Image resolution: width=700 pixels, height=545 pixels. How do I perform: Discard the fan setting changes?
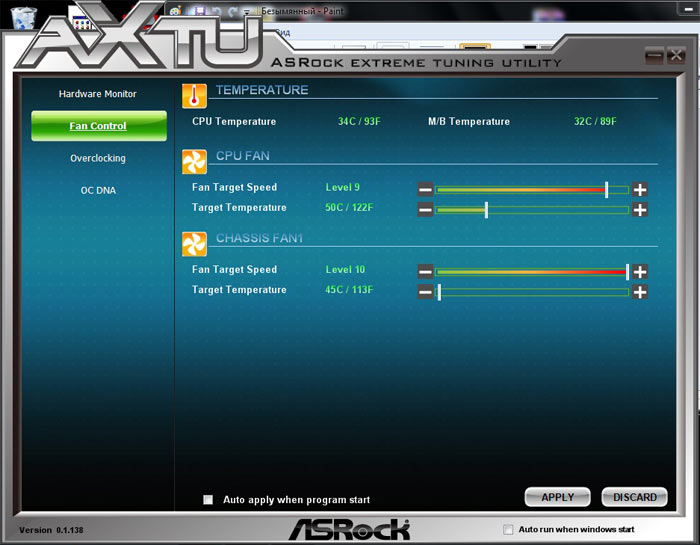click(634, 497)
